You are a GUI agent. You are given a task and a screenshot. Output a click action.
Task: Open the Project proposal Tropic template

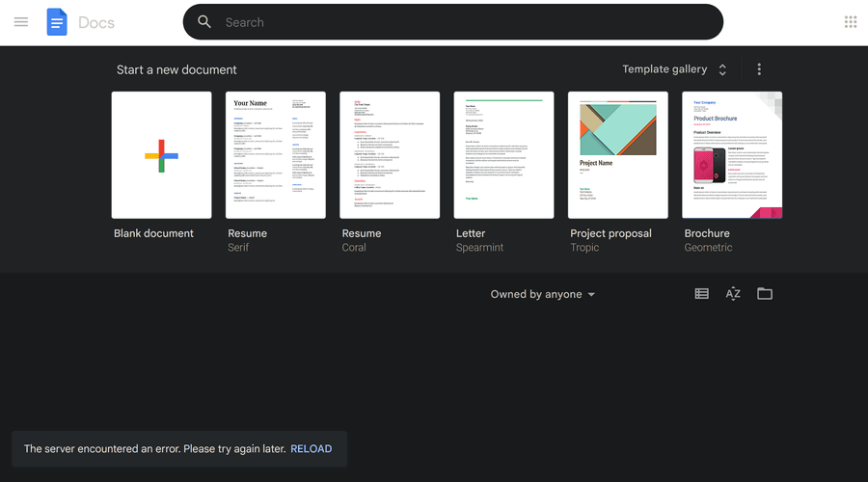pos(617,155)
